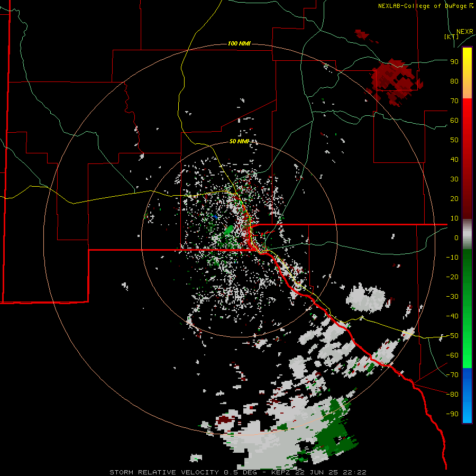Select the positive 40 scale label

454,160
